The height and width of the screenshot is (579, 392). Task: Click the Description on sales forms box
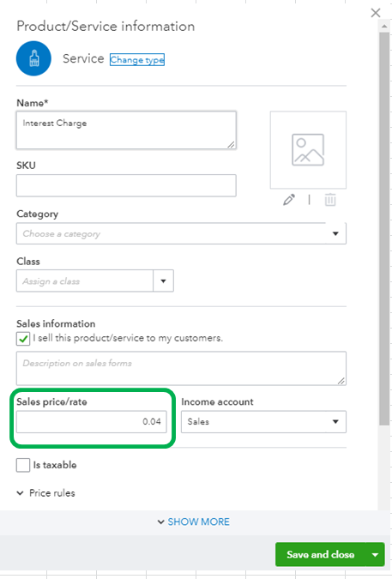pos(181,368)
